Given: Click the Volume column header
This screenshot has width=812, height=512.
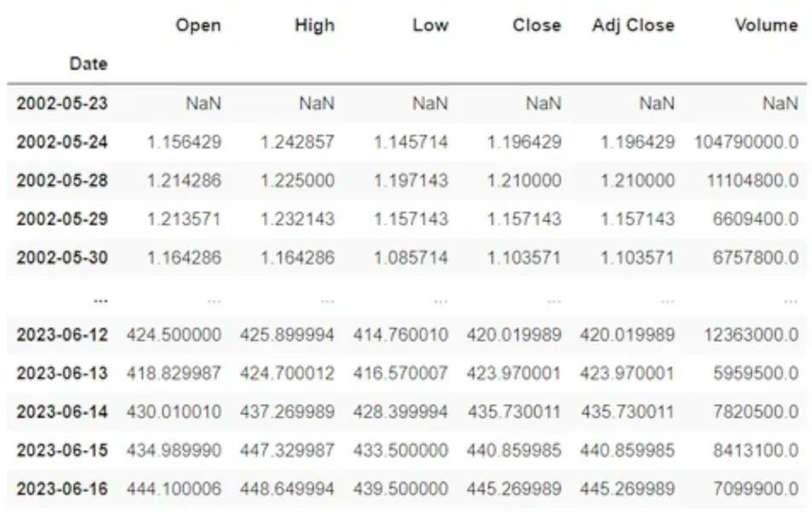Looking at the screenshot, I should click(766, 26).
